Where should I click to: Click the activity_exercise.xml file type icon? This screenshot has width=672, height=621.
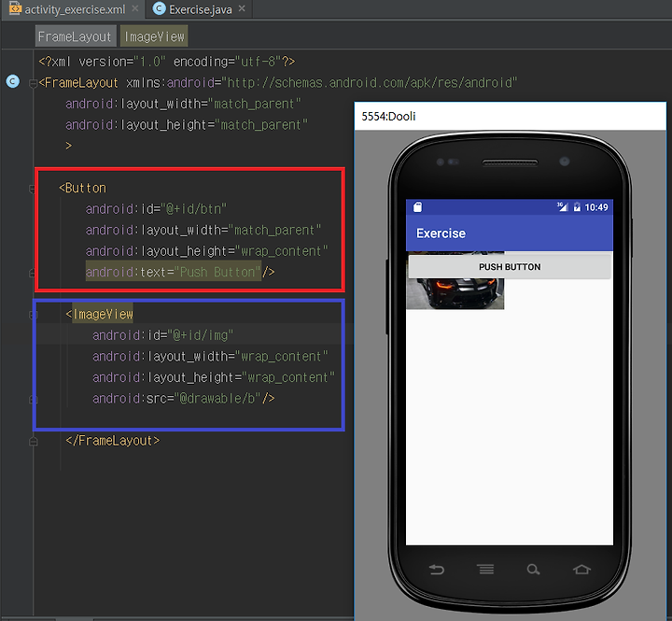click(x=15, y=8)
